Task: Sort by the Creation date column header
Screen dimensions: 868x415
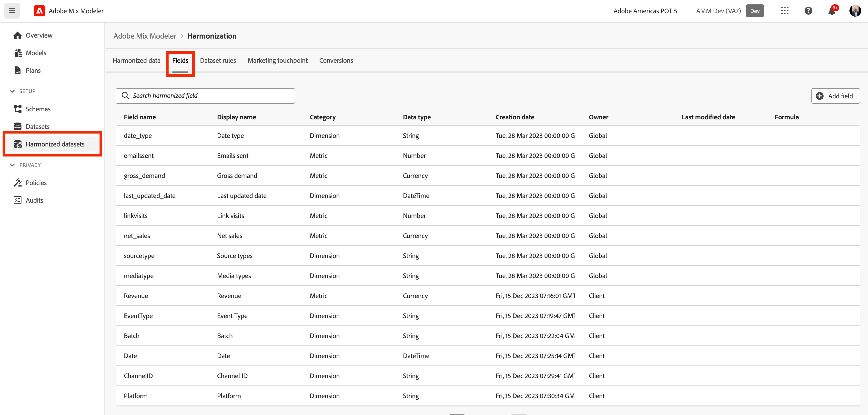Action: click(515, 117)
